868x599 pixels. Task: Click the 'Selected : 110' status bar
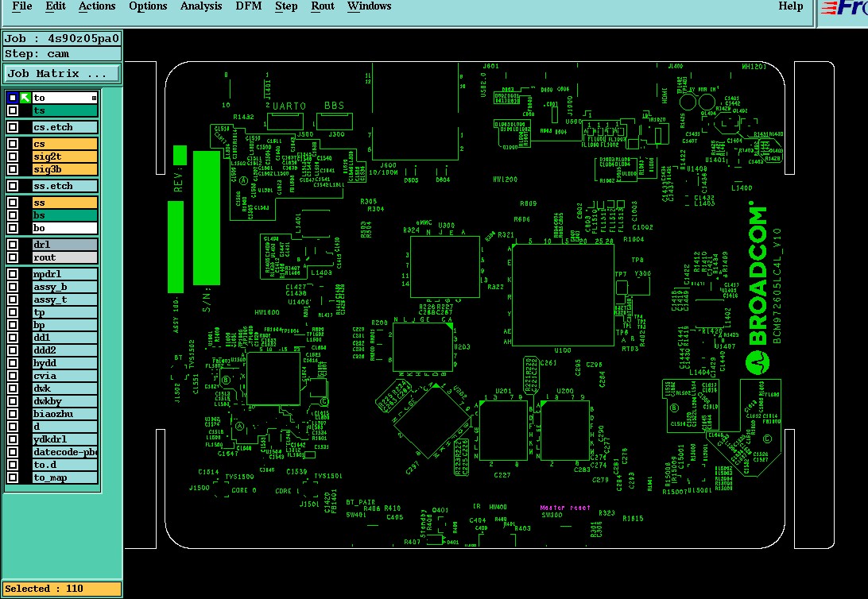click(x=62, y=589)
